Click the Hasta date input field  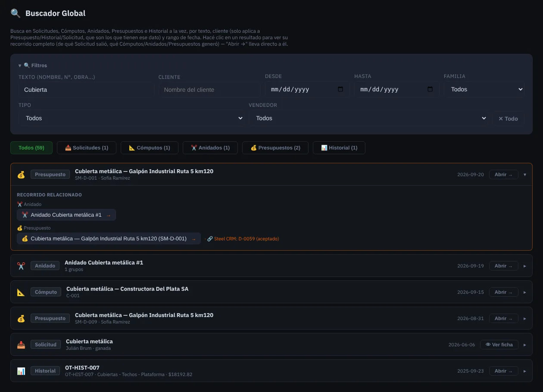(396, 89)
